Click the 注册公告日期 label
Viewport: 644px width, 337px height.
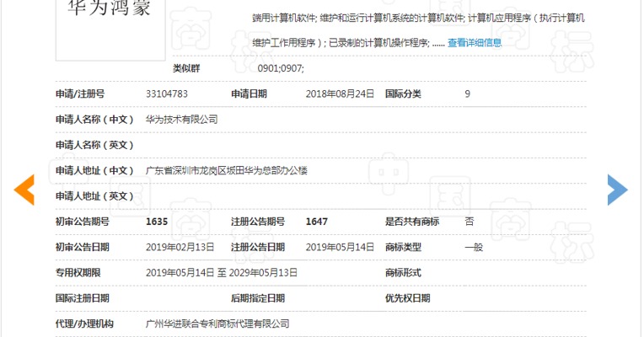point(258,247)
